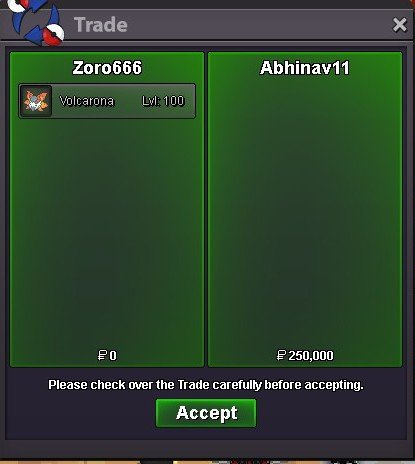Click the Volcarona sprite thumbnail

36,101
